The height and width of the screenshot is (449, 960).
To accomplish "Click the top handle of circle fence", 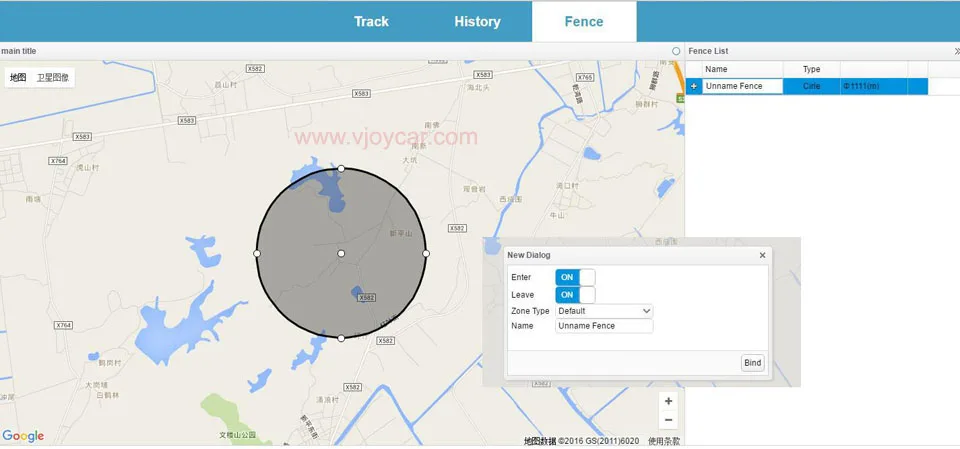I will click(x=341, y=168).
